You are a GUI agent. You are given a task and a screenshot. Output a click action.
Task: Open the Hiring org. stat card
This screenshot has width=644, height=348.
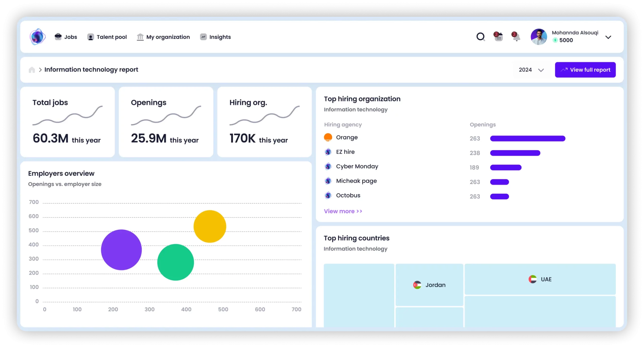(x=264, y=122)
